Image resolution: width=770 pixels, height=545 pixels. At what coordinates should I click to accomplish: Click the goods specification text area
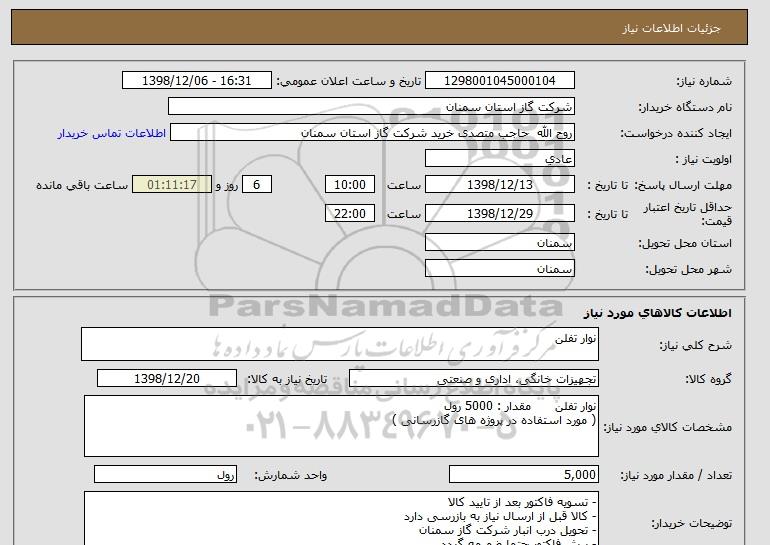click(341, 426)
